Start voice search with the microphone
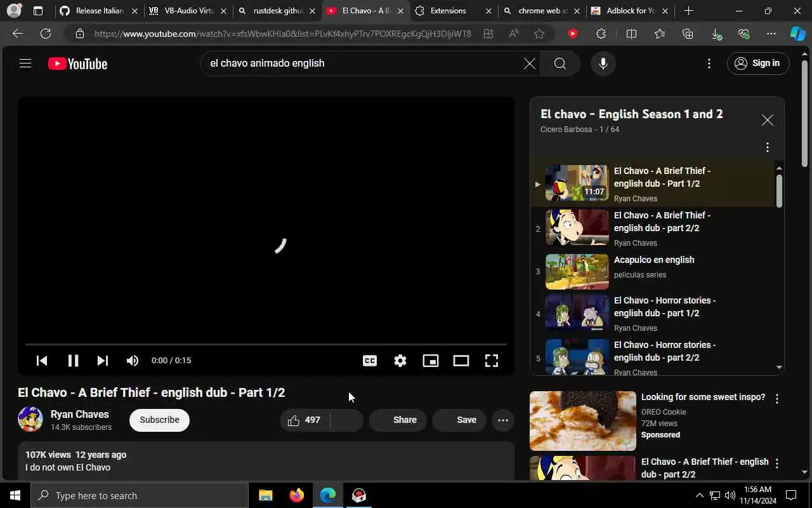This screenshot has width=812, height=508. (603, 63)
